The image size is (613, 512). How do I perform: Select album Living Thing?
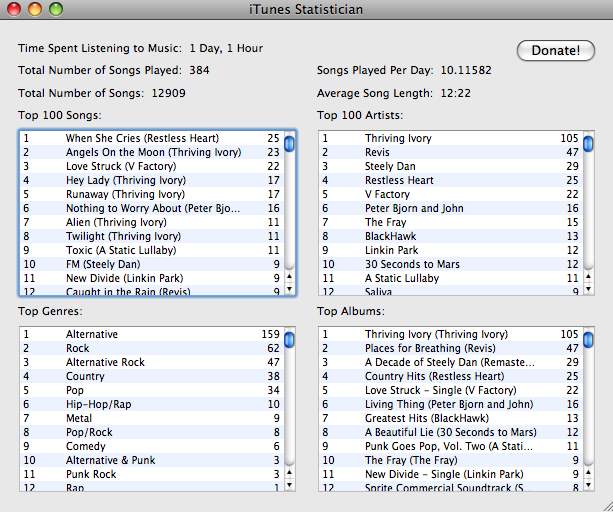tap(451, 404)
